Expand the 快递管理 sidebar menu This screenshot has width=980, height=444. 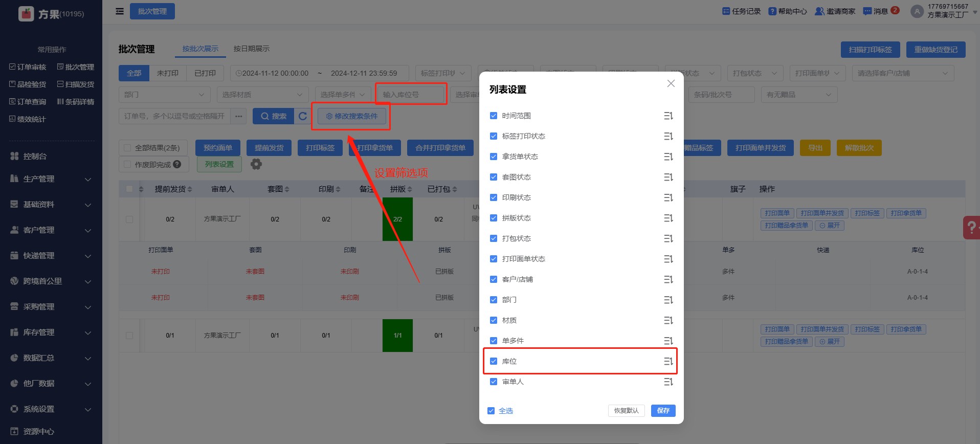[x=51, y=256]
